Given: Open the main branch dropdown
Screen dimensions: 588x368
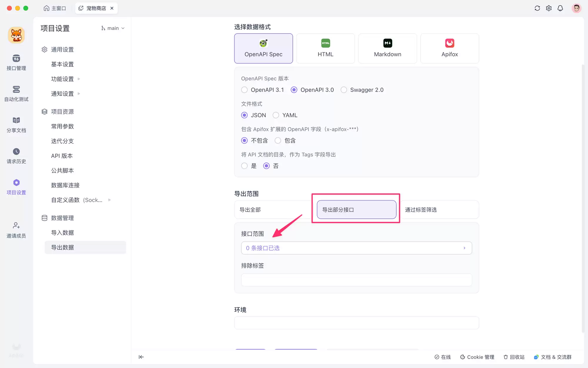Looking at the screenshot, I should pyautogui.click(x=113, y=28).
